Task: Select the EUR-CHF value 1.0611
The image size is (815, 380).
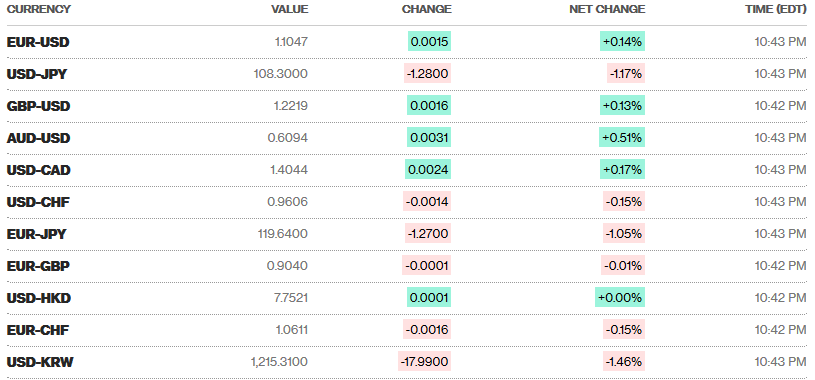Action: pos(292,330)
